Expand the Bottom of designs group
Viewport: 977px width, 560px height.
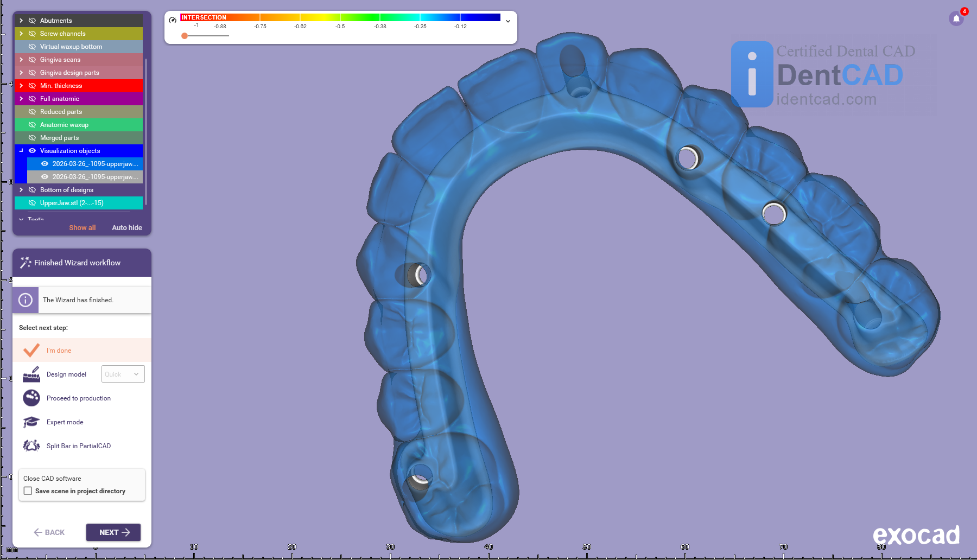[21, 190]
